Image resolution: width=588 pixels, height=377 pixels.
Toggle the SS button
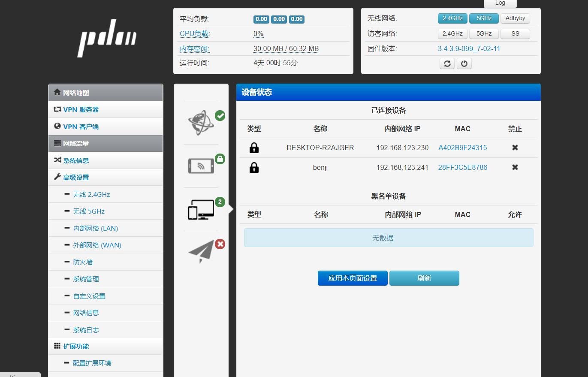point(515,33)
